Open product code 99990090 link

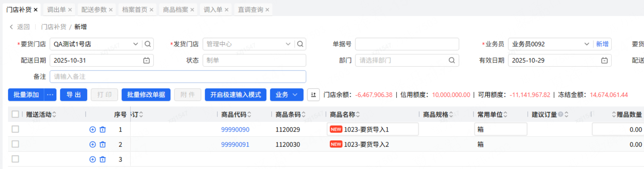[235, 129]
